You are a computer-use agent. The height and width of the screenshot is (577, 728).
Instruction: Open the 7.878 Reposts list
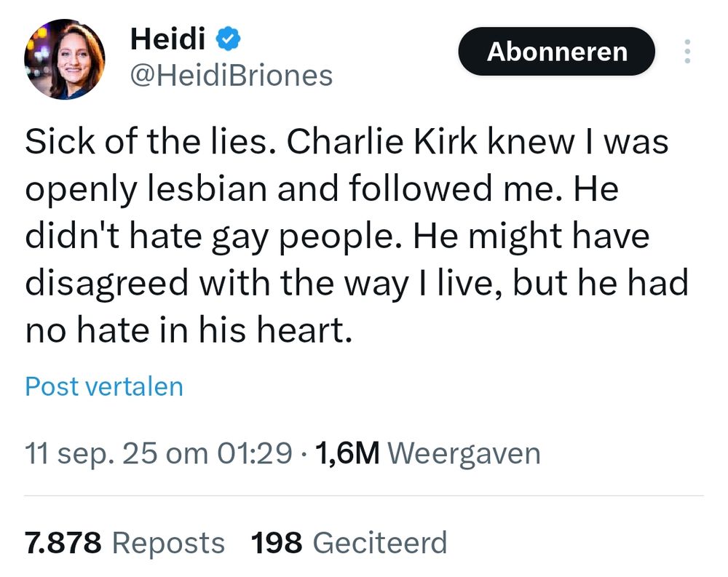[124, 543]
